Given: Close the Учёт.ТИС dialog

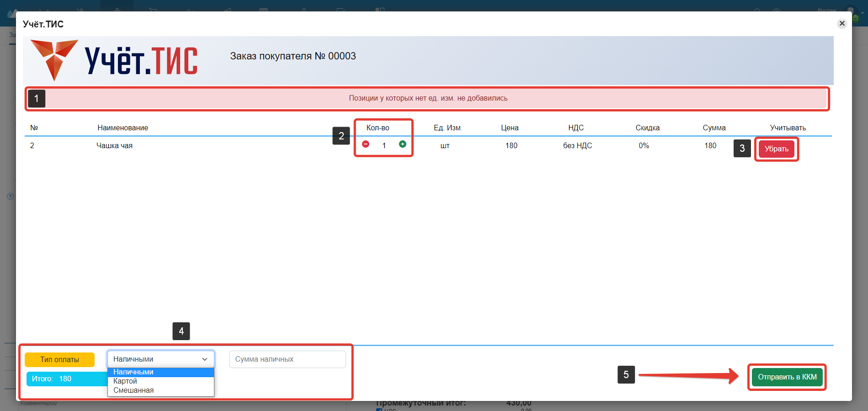Looking at the screenshot, I should [x=842, y=23].
